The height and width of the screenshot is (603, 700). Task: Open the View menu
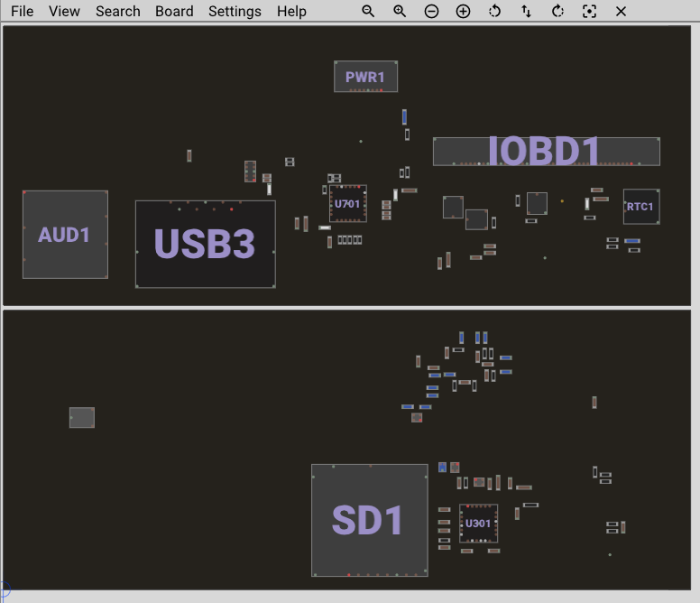point(64,12)
